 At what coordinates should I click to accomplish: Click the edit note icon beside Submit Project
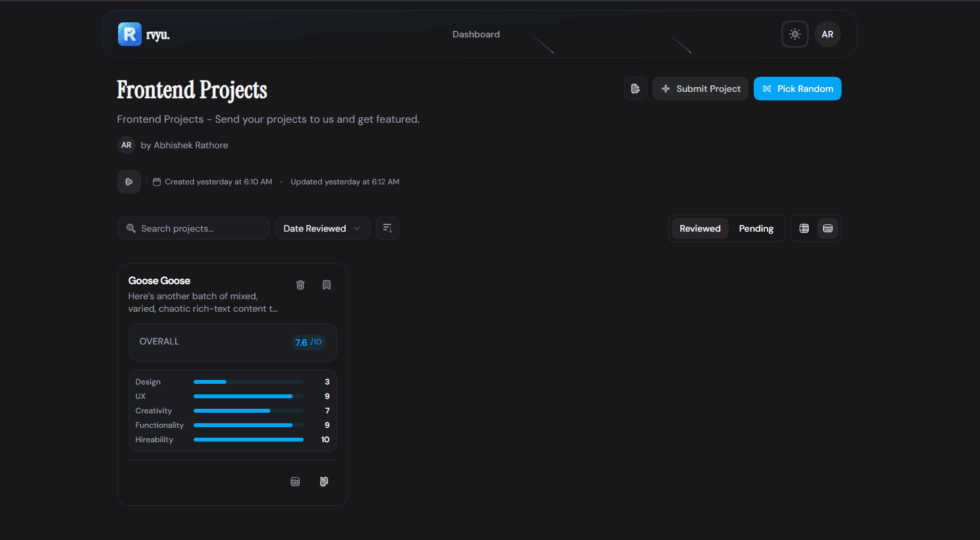point(636,89)
